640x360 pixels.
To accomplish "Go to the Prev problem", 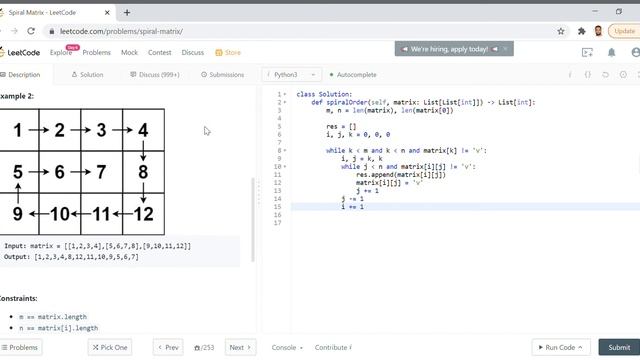I will click(x=168, y=347).
